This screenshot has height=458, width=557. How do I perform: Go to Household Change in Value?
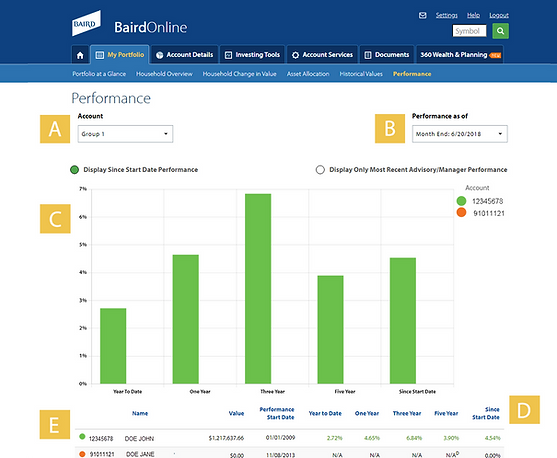(239, 74)
